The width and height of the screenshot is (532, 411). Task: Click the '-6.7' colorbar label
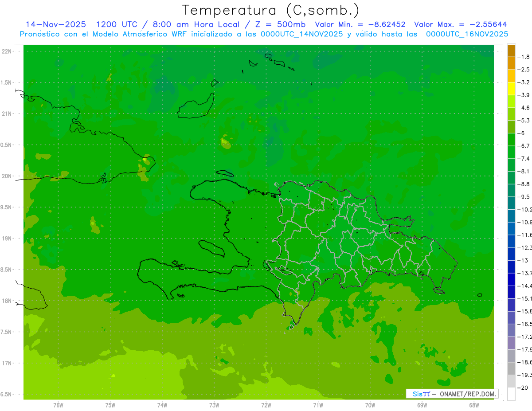point(524,146)
